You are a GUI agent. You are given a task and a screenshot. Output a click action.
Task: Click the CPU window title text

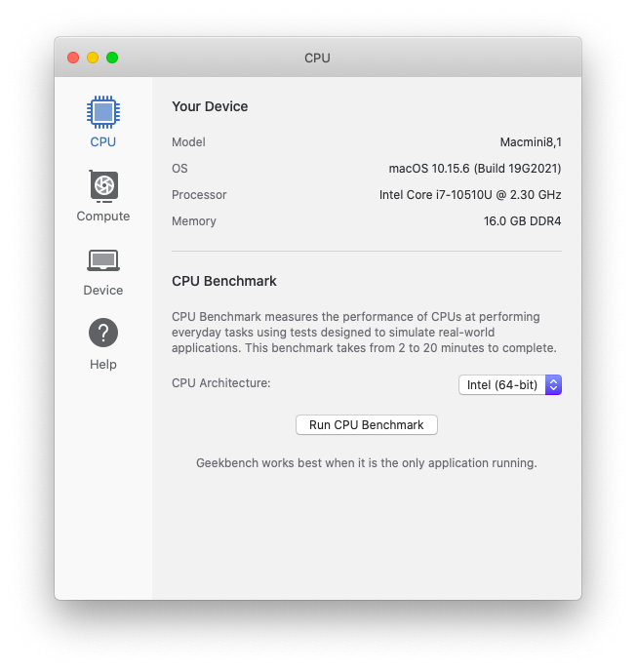(x=317, y=58)
